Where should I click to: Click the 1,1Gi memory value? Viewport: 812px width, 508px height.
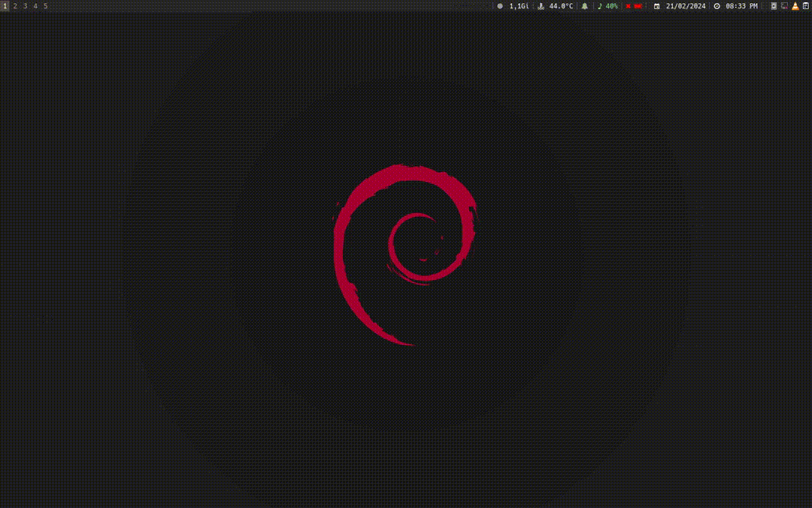(519, 6)
